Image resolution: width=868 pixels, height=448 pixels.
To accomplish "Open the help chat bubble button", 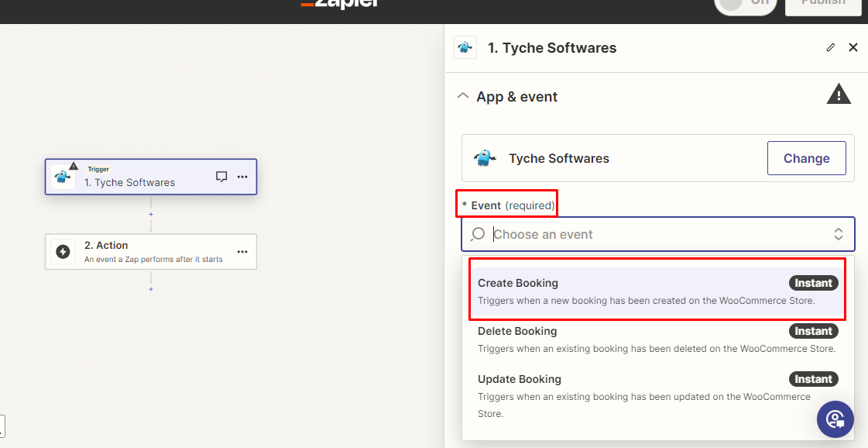I will (x=835, y=419).
